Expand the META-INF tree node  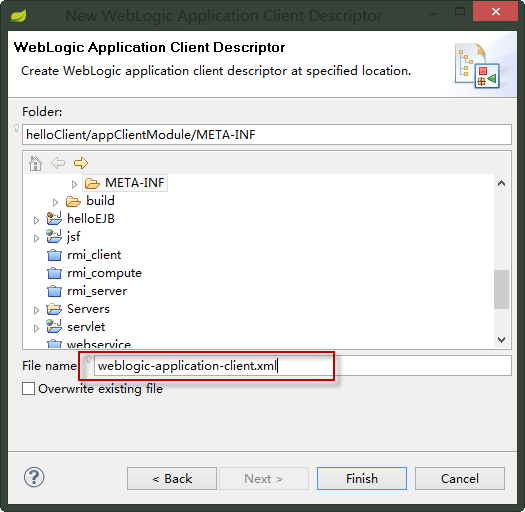(x=74, y=184)
